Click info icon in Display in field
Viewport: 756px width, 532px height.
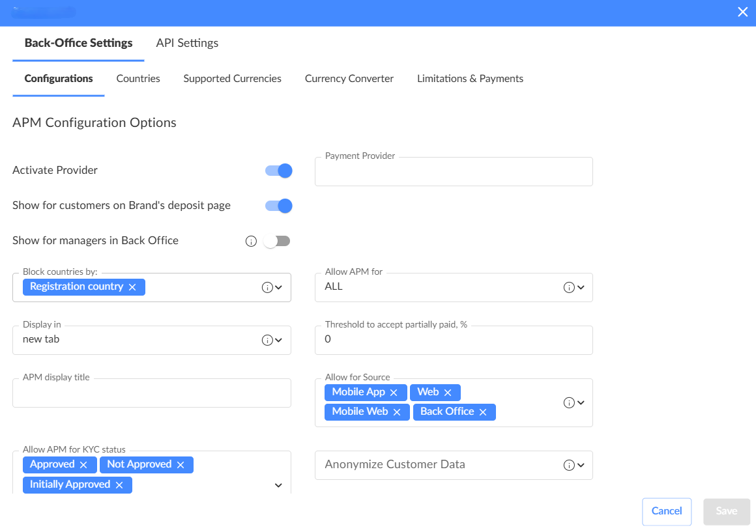267,340
